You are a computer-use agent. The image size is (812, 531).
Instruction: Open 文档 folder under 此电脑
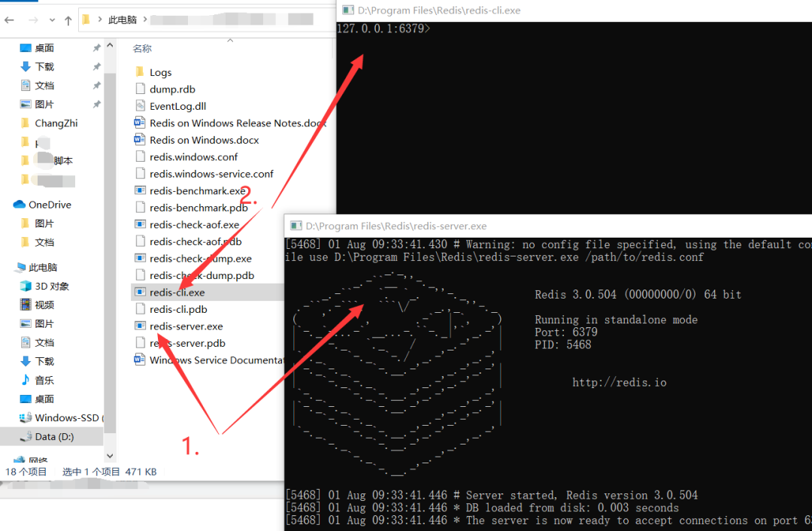click(44, 342)
